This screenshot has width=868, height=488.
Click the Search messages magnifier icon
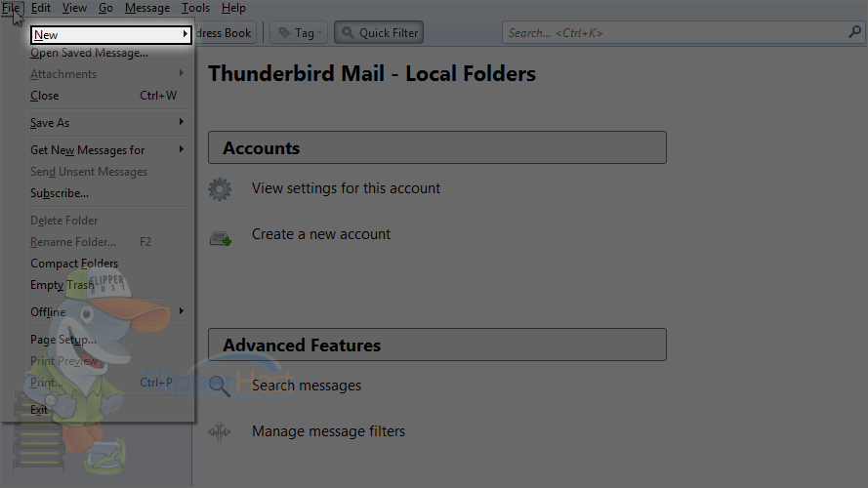point(220,386)
